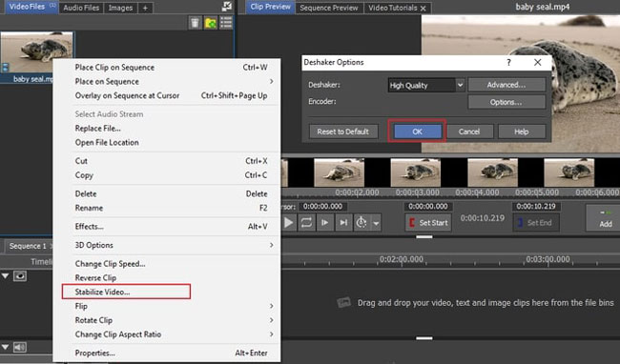Viewport: 620px width, 364px height.
Task: Click Help in Deshaker Options
Action: point(522,131)
